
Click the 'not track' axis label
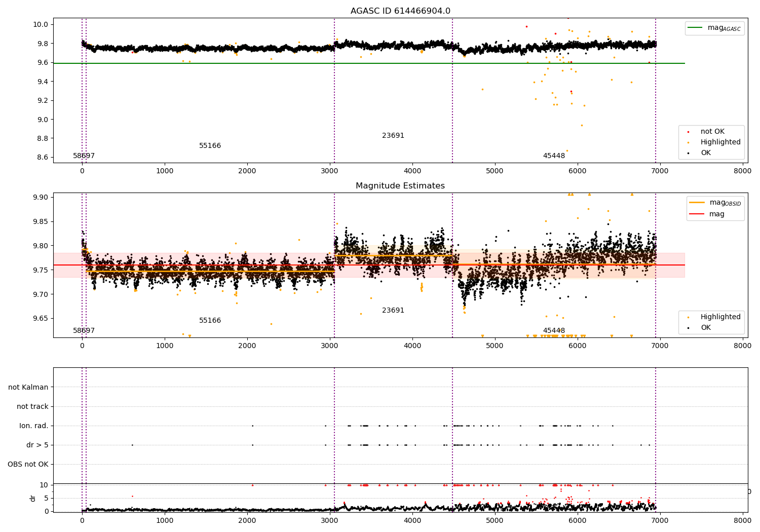pyautogui.click(x=32, y=407)
